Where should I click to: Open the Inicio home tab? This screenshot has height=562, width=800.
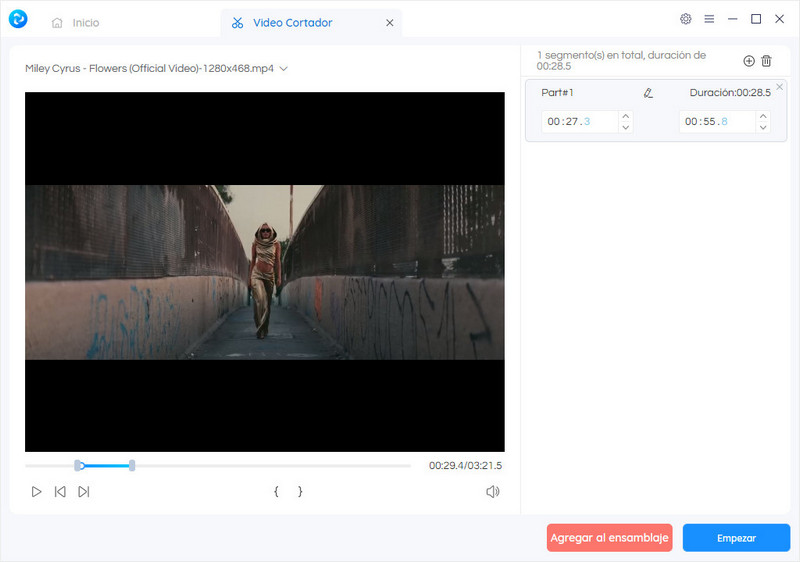[76, 23]
